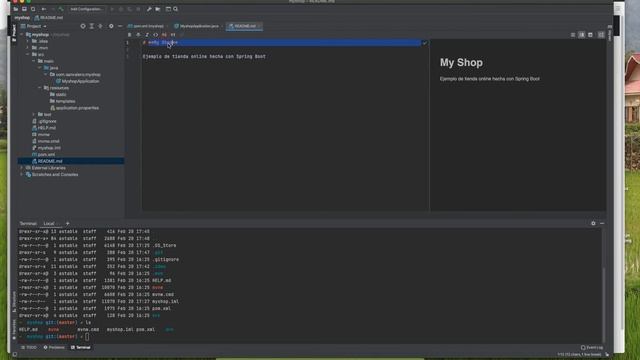The width and height of the screenshot is (640, 360).
Task: Select pom.xml in project tree
Action: click(44, 155)
